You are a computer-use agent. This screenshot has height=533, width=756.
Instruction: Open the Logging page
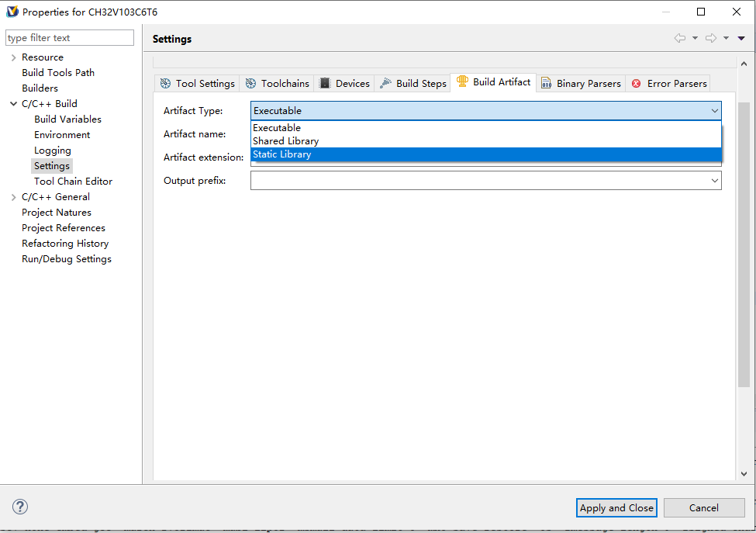pos(52,151)
